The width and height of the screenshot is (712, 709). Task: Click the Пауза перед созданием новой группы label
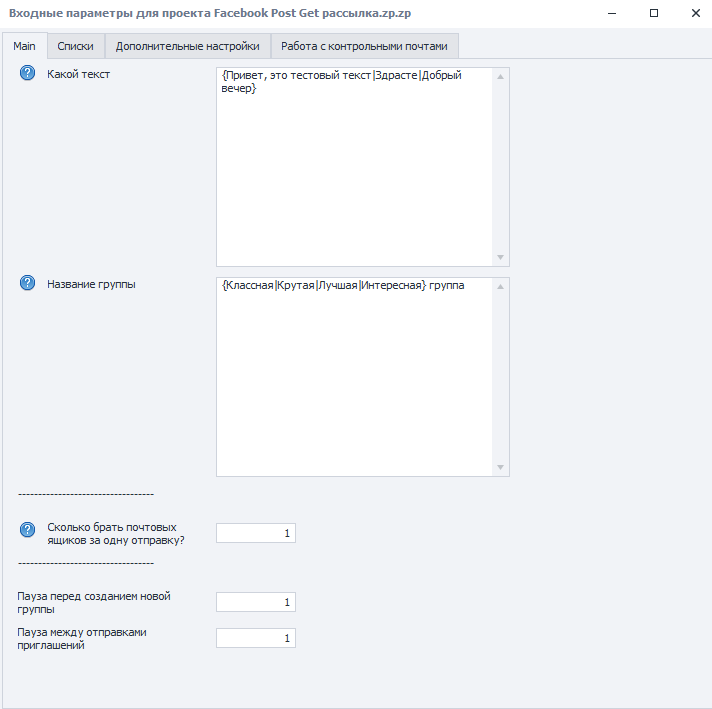coord(94,603)
